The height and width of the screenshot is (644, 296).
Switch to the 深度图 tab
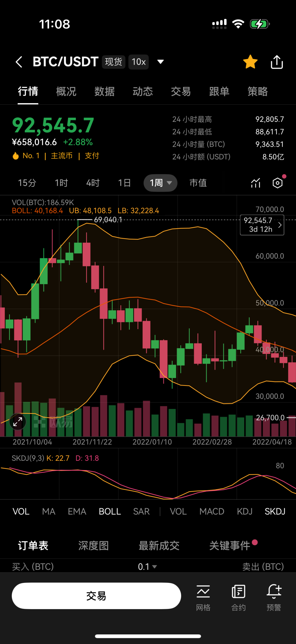[x=93, y=546]
